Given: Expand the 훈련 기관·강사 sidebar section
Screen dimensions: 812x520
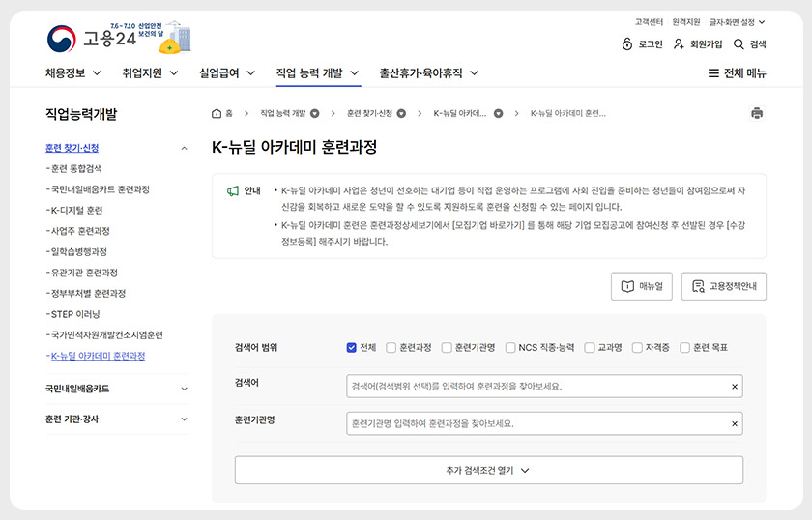Looking at the screenshot, I should tap(184, 419).
